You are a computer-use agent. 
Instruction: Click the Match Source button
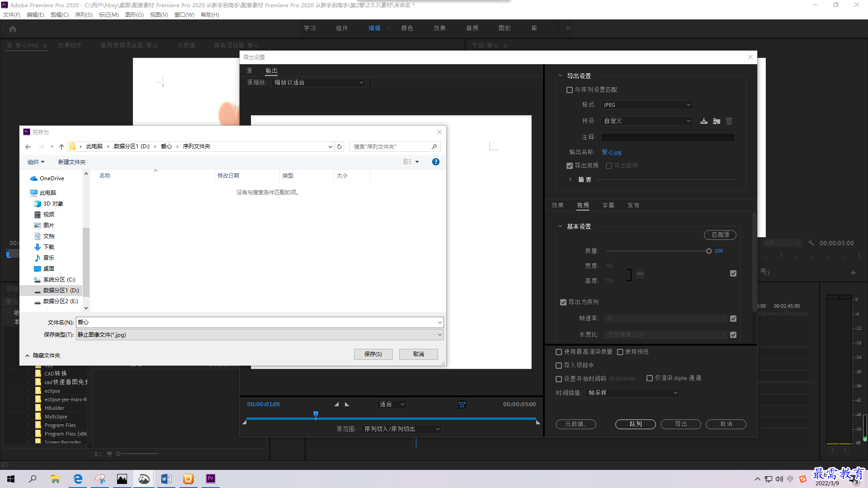click(720, 235)
